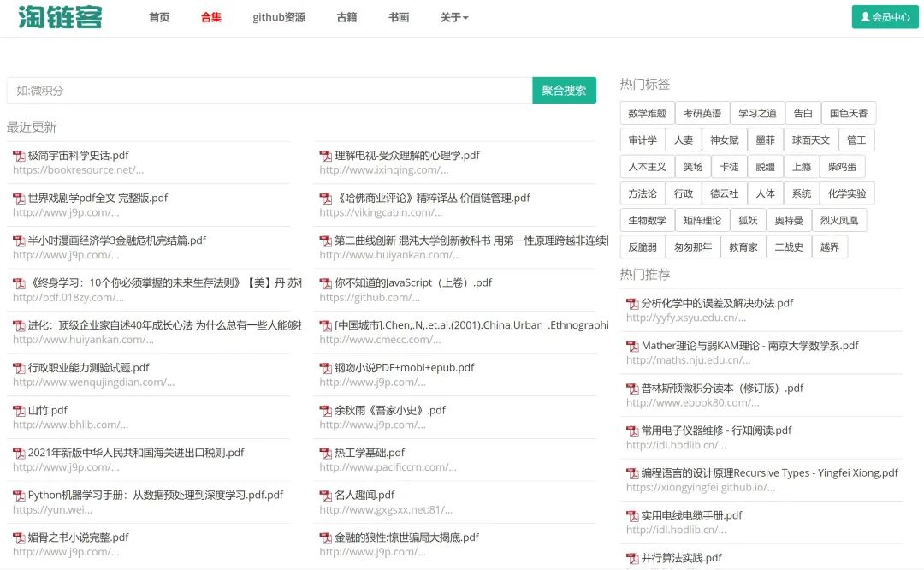Choose the 考研英语 tag
The image size is (924, 570).
click(702, 114)
